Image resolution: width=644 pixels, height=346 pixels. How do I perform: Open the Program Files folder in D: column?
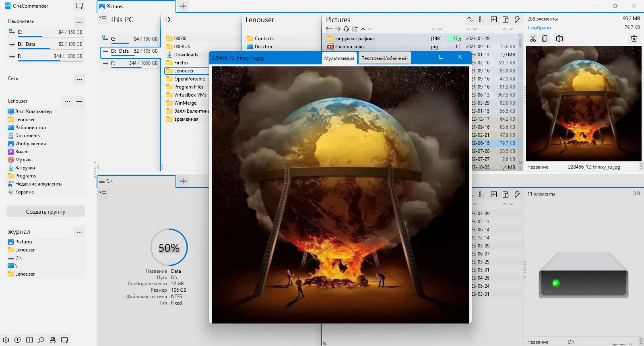[x=188, y=87]
